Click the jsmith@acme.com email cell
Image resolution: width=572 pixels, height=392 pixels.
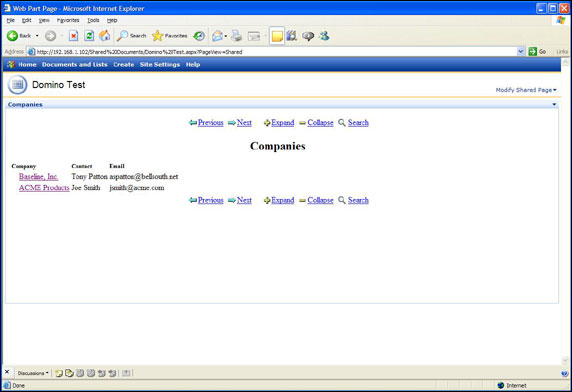[137, 188]
